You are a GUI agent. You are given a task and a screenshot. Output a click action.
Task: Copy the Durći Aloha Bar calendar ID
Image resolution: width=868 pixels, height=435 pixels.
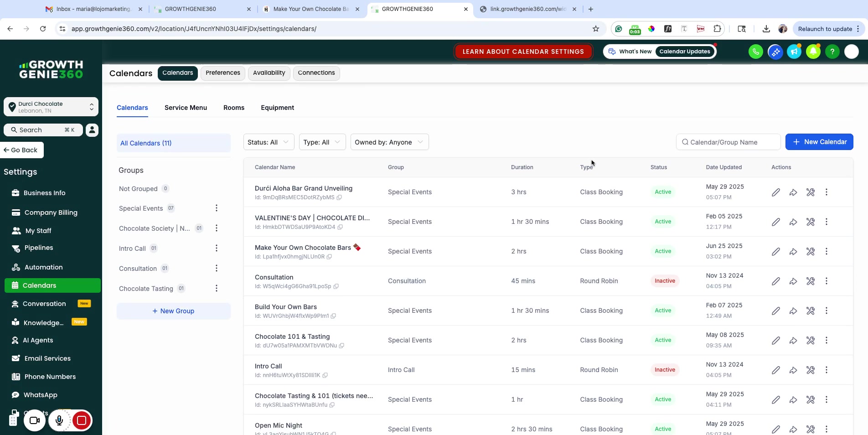(339, 198)
